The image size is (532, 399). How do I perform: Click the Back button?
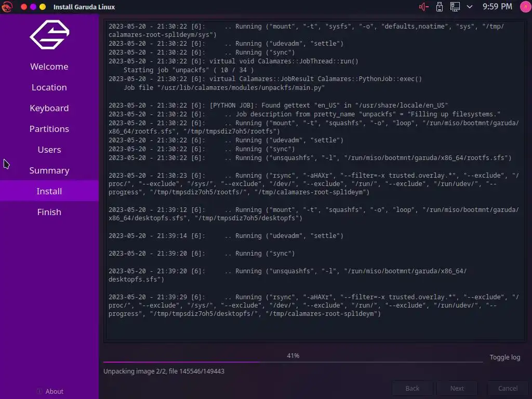[x=413, y=389]
